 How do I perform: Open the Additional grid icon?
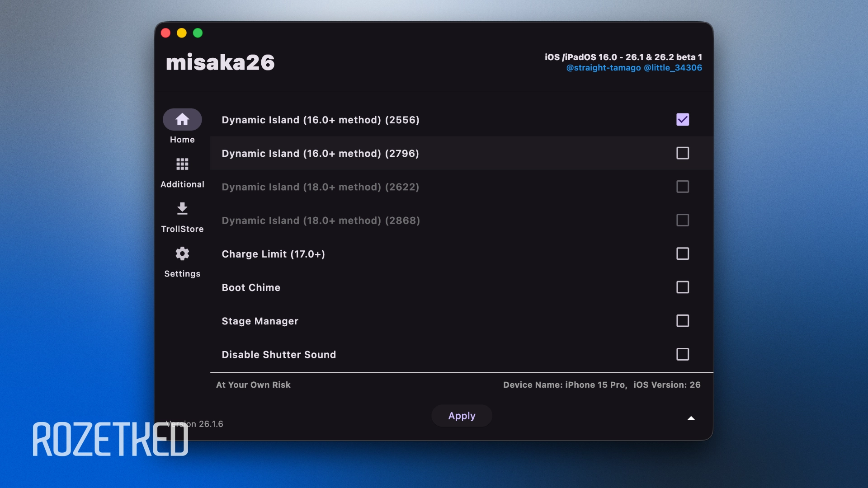[x=182, y=164]
